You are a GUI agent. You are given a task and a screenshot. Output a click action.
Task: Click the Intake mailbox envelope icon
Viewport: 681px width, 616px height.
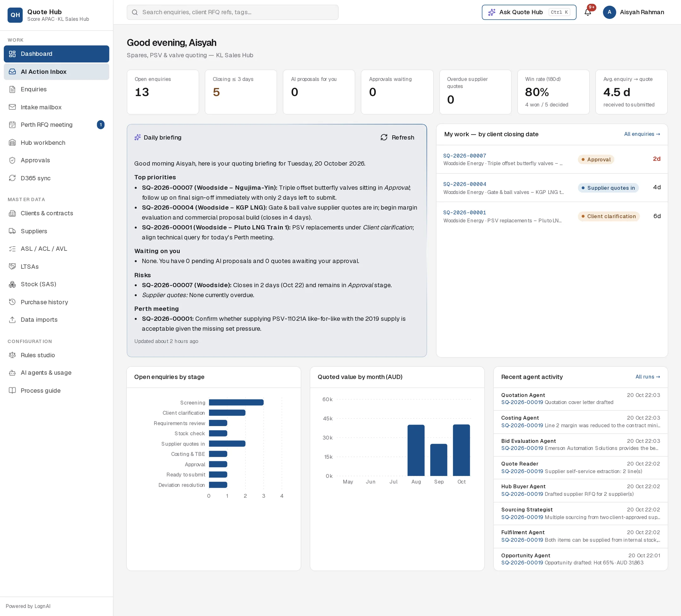tap(13, 107)
